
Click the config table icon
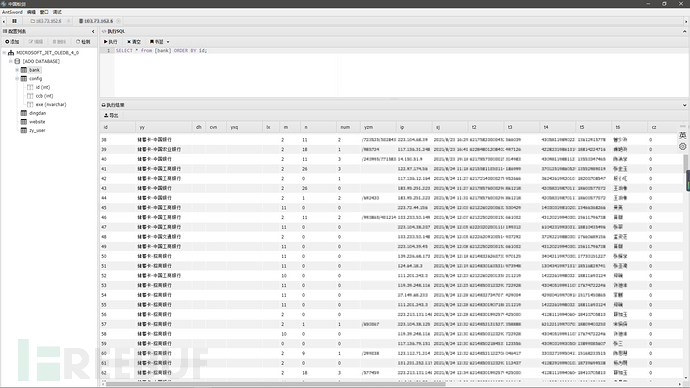point(24,79)
